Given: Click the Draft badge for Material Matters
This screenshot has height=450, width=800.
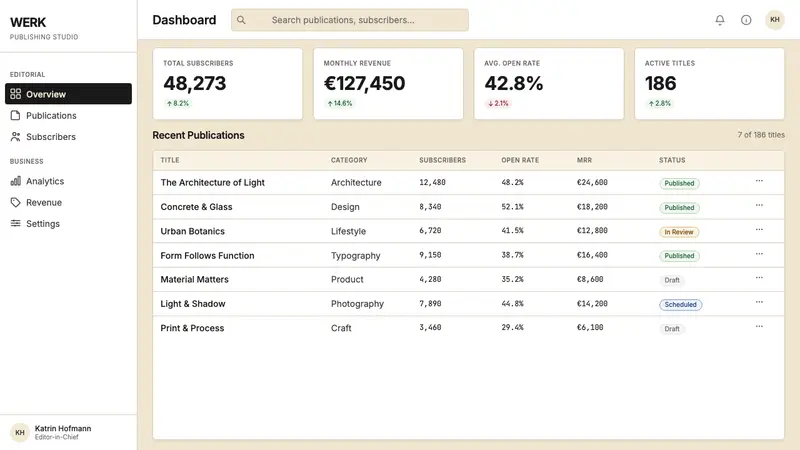Looking at the screenshot, I should click(x=672, y=280).
